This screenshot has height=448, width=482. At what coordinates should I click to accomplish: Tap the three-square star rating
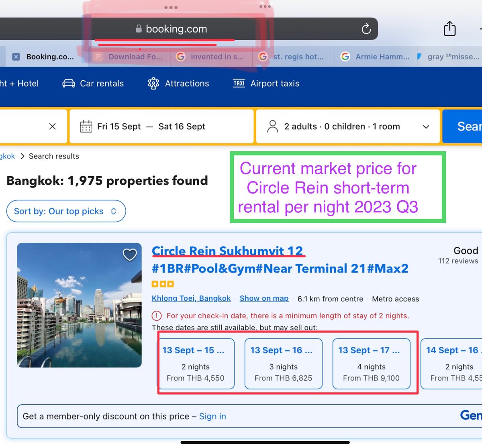[163, 284]
